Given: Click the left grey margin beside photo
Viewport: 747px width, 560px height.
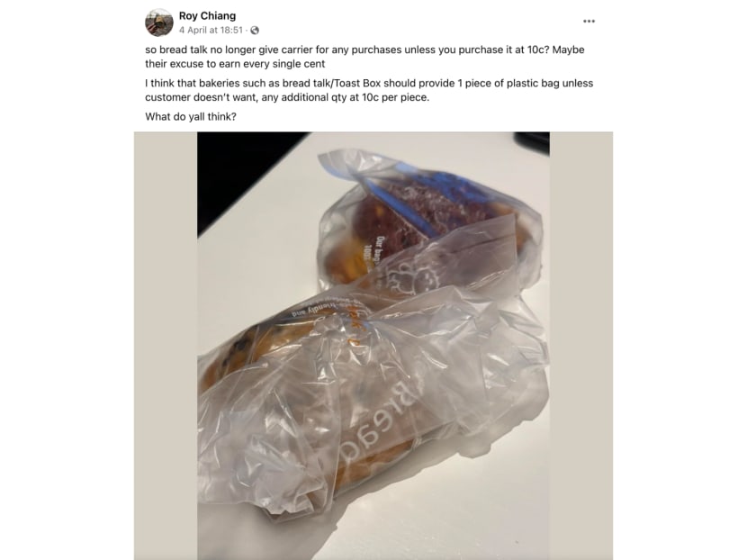Looking at the screenshot, I should (x=166, y=346).
